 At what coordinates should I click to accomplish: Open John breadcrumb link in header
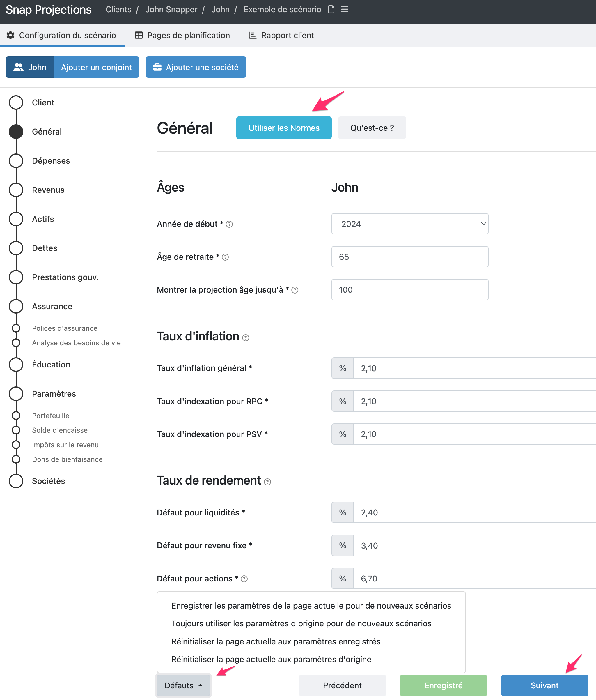[x=220, y=9]
